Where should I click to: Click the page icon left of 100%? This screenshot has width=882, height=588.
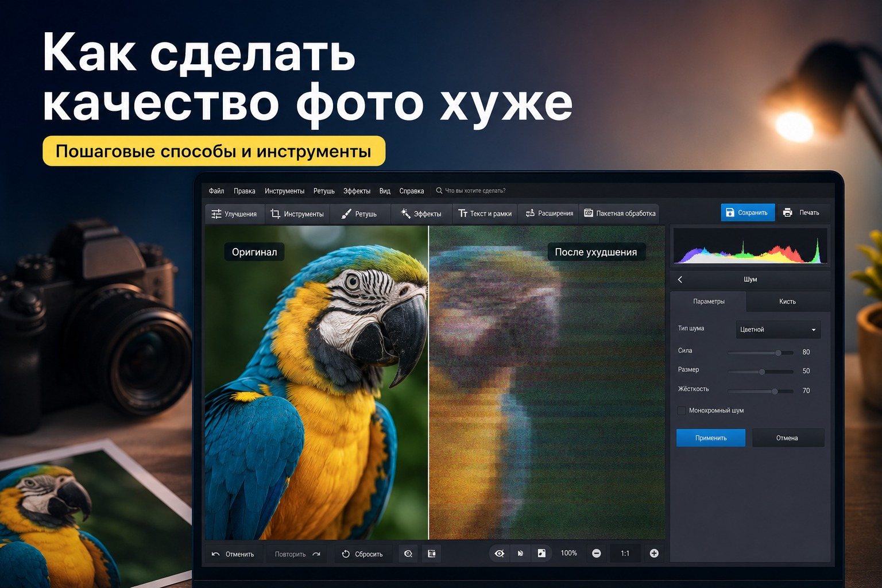tap(541, 553)
